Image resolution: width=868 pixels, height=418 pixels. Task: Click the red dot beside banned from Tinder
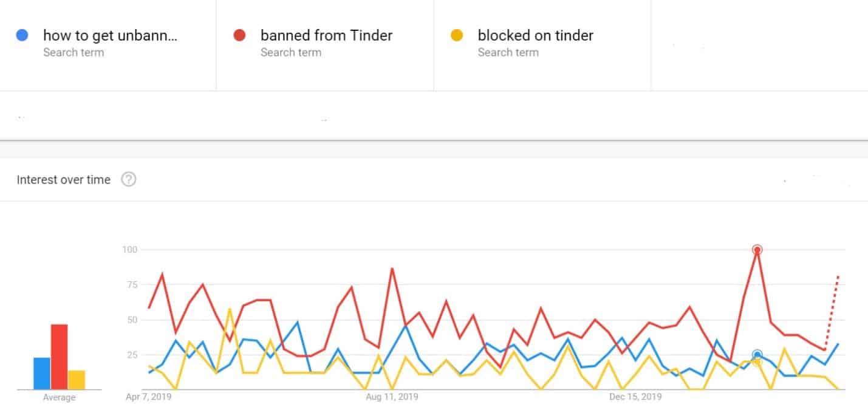[x=239, y=36]
